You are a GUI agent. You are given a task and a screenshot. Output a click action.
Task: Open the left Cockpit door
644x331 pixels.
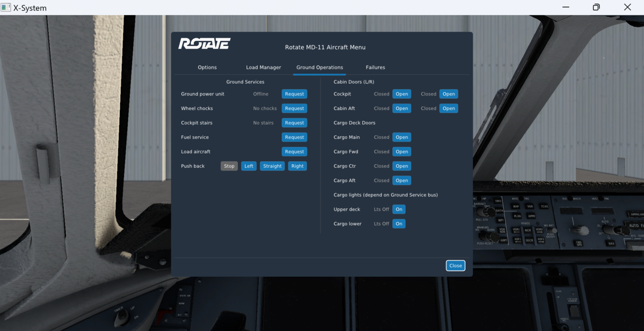pyautogui.click(x=402, y=94)
